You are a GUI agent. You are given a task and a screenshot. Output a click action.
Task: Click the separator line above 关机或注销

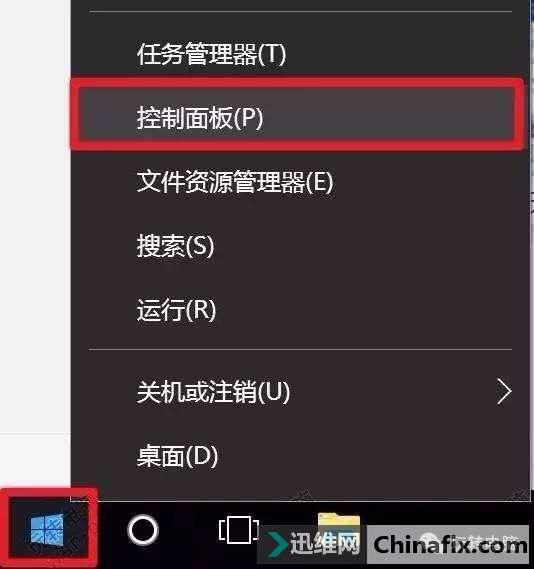point(300,350)
